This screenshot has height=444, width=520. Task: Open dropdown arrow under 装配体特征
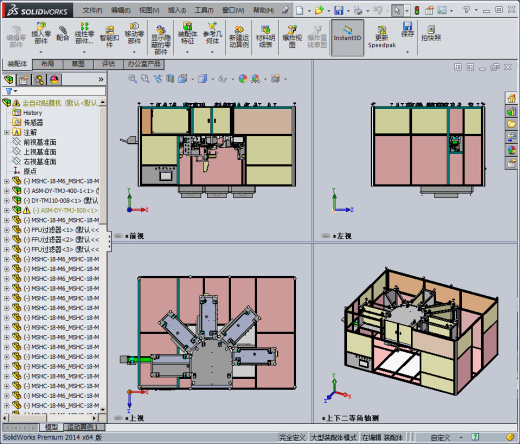187,52
